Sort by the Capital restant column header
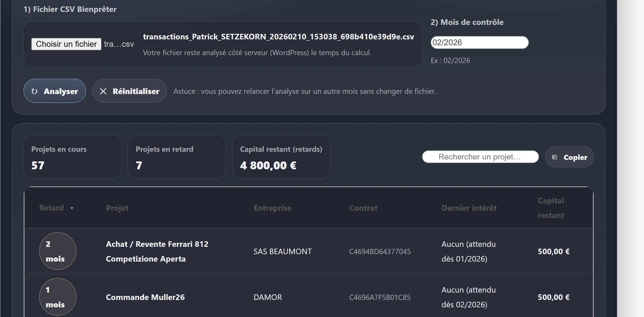This screenshot has height=317, width=644. click(551, 208)
